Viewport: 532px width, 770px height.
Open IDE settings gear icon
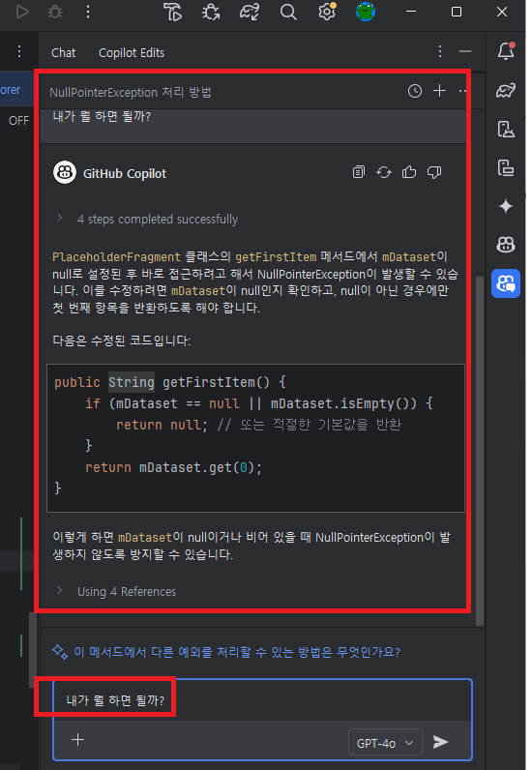(327, 12)
